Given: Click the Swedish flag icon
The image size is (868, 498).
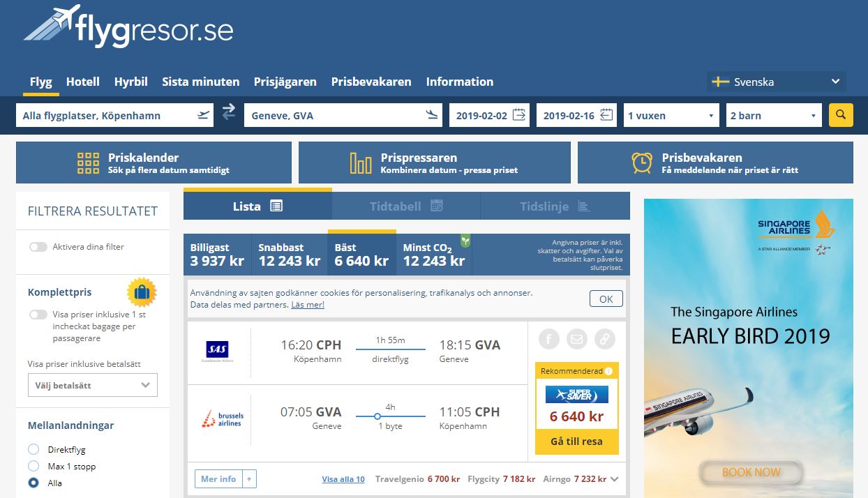Looking at the screenshot, I should [720, 82].
